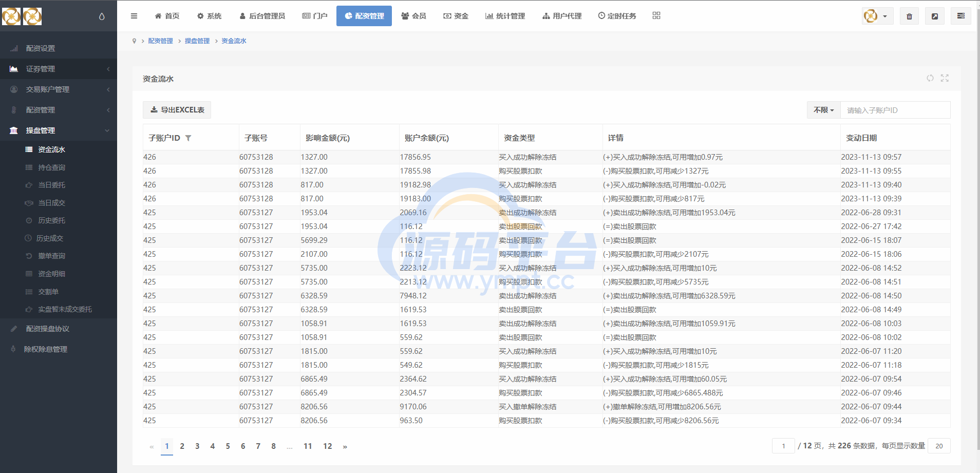Open 统计管理 top navigation menu
This screenshot has height=473, width=980.
click(505, 16)
